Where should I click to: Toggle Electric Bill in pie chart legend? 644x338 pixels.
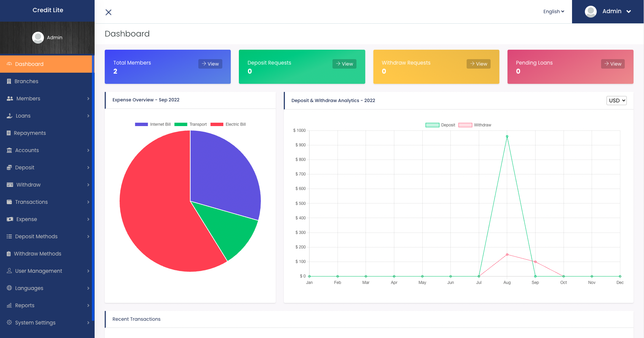pyautogui.click(x=228, y=124)
